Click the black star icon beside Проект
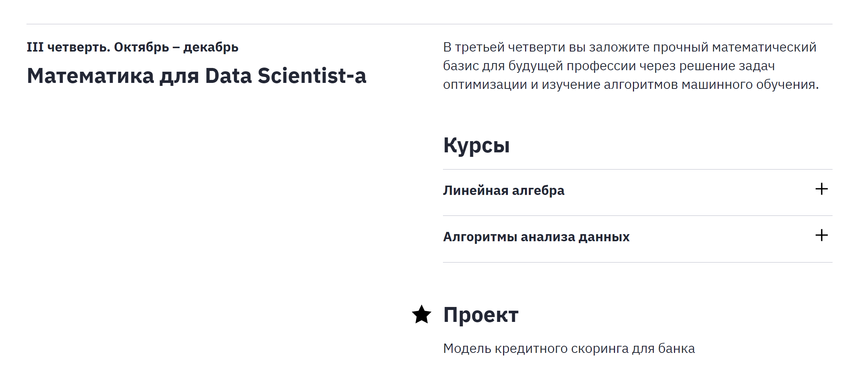This screenshot has width=868, height=388. click(x=422, y=314)
